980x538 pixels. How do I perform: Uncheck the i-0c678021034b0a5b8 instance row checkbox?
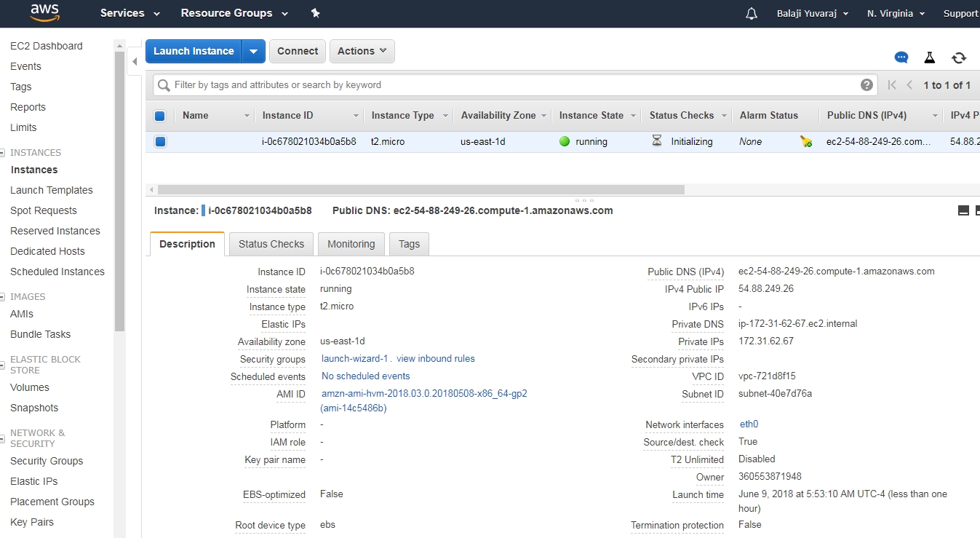160,142
